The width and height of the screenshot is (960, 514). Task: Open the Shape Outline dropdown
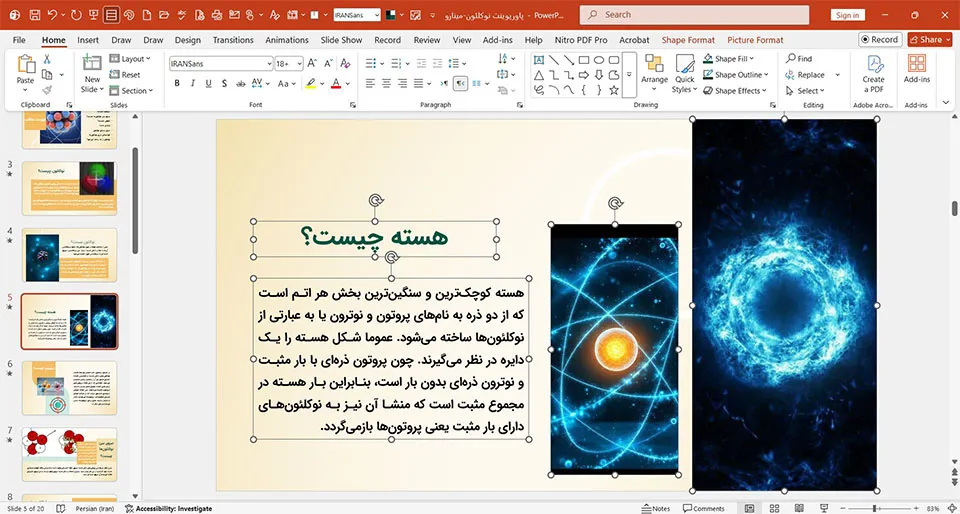(735, 75)
